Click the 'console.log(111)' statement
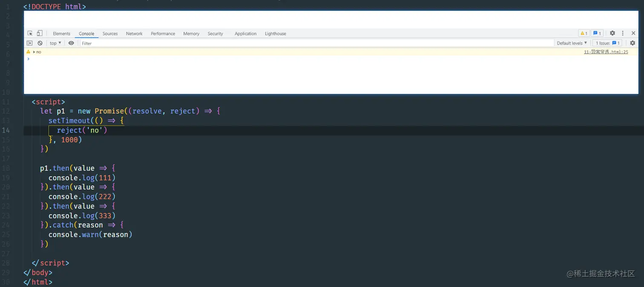Image resolution: width=644 pixels, height=287 pixels. [82, 178]
